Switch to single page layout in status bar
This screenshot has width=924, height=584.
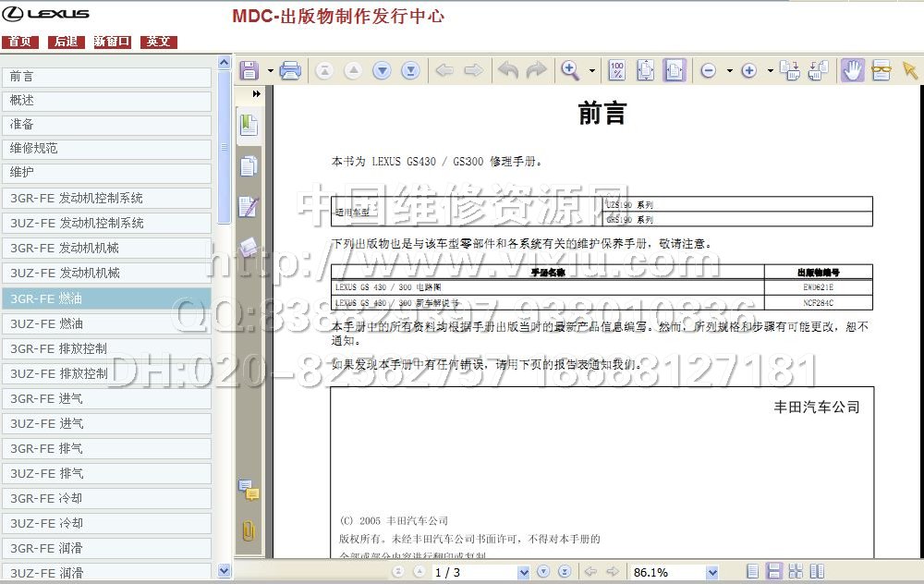point(754,572)
